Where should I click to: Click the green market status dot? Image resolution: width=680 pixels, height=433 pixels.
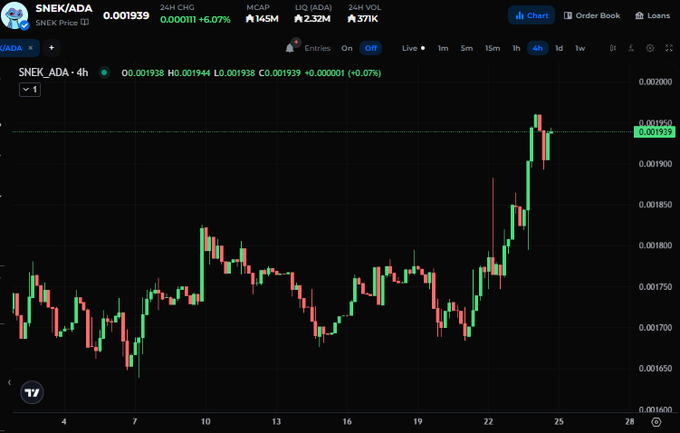(x=104, y=72)
